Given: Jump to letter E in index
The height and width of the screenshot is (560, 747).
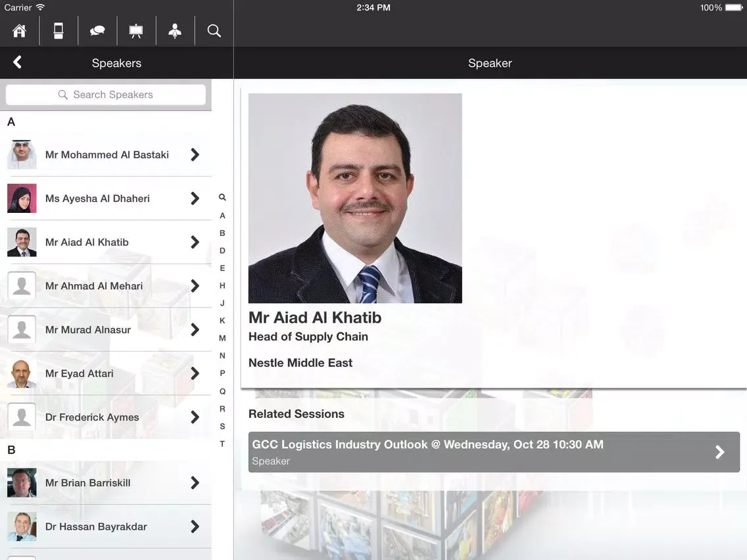Looking at the screenshot, I should tap(222, 268).
